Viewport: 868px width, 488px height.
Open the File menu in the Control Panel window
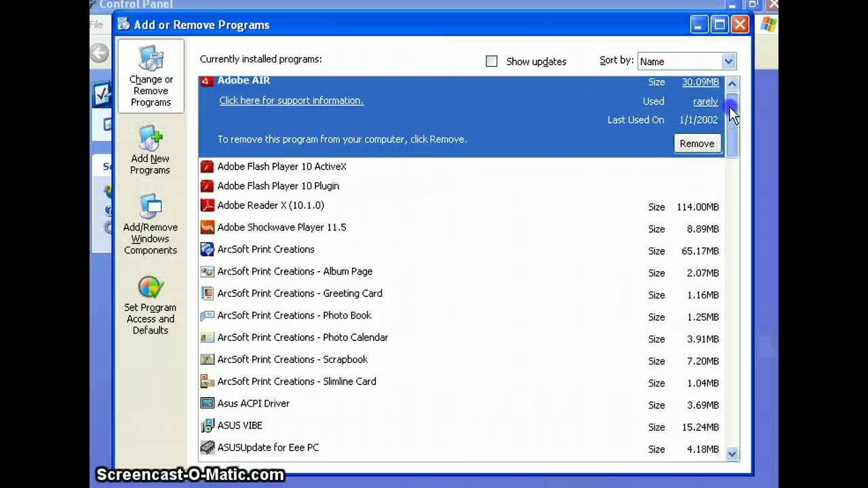96,25
